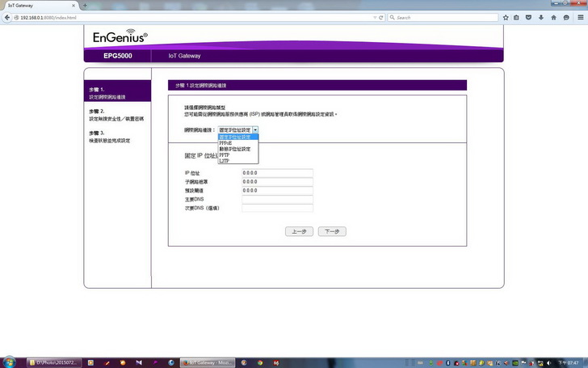Select 動態IP位址設定 dropdown option

point(235,149)
